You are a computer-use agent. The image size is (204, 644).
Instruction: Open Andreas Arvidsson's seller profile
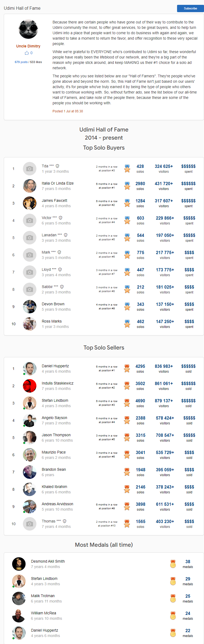pos(57,504)
